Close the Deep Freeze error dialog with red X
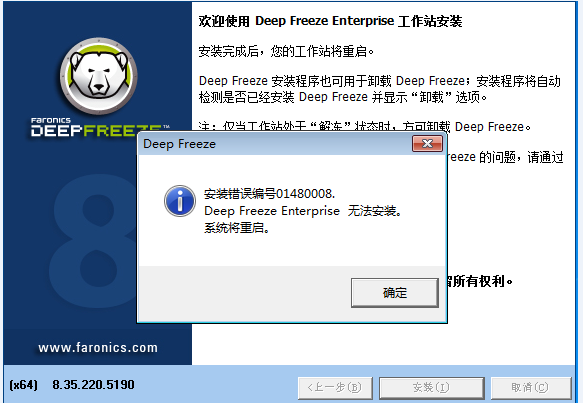The width and height of the screenshot is (583, 403). tap(428, 144)
